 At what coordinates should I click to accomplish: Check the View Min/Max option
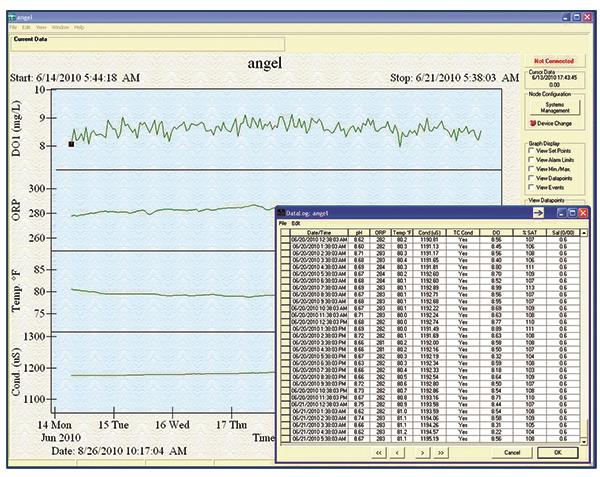coord(531,169)
